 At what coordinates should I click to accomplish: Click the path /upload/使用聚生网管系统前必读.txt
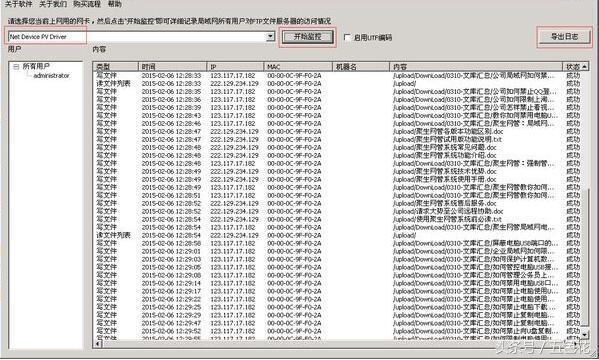(447, 220)
